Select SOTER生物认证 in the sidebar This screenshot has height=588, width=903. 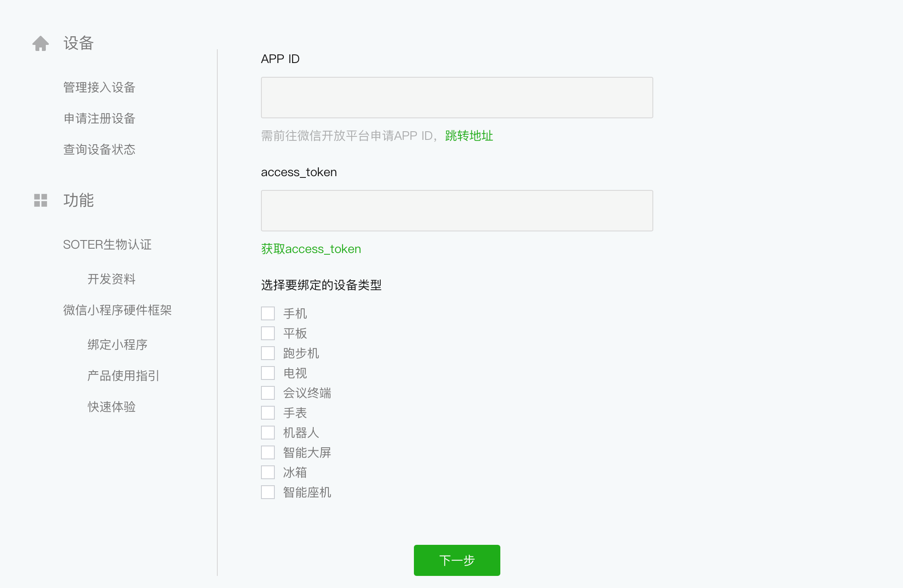pyautogui.click(x=107, y=244)
